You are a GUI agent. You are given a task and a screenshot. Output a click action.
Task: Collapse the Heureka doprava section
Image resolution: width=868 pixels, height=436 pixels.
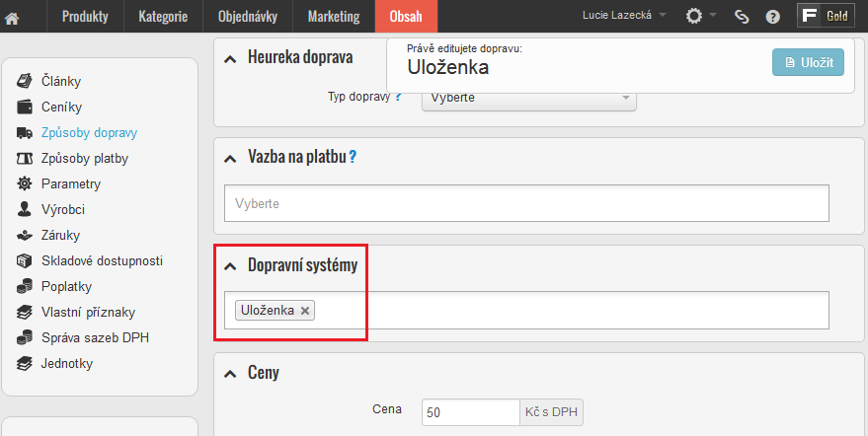[x=230, y=58]
